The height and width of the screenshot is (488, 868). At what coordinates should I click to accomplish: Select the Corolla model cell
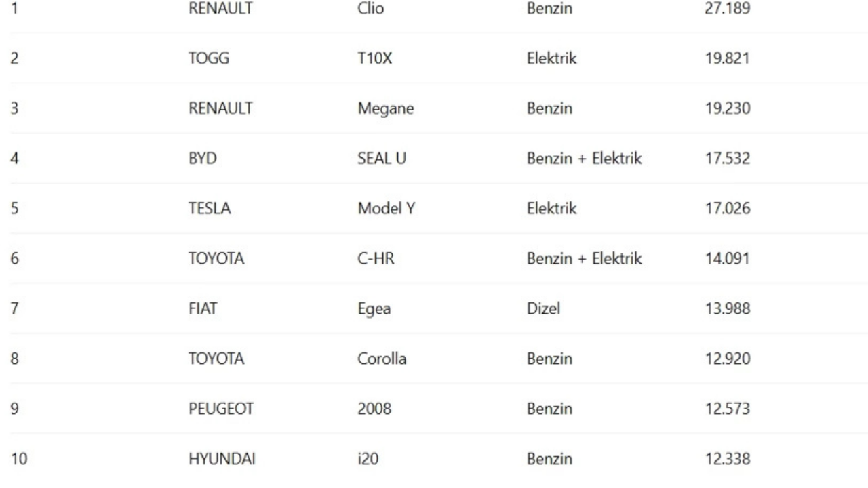382,360
